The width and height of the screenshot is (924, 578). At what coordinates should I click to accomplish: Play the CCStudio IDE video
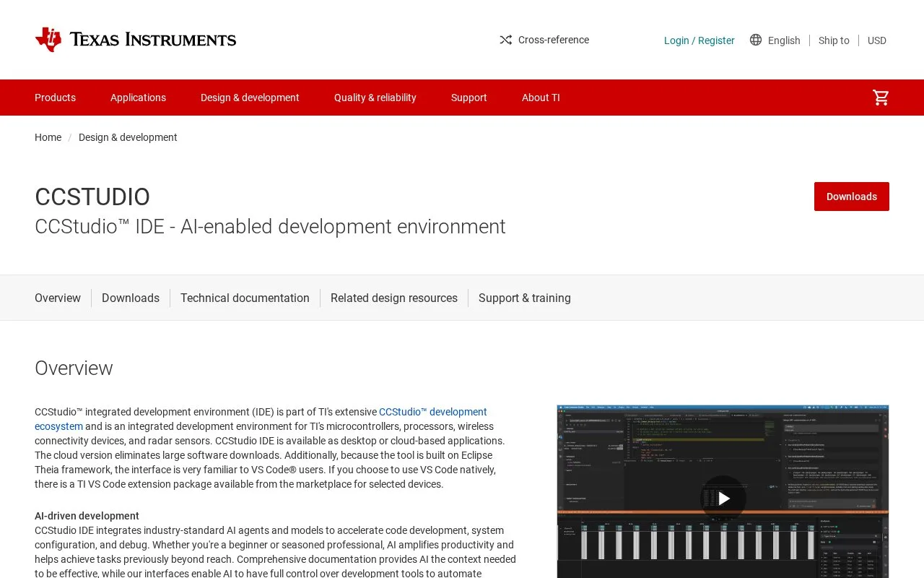coord(723,499)
